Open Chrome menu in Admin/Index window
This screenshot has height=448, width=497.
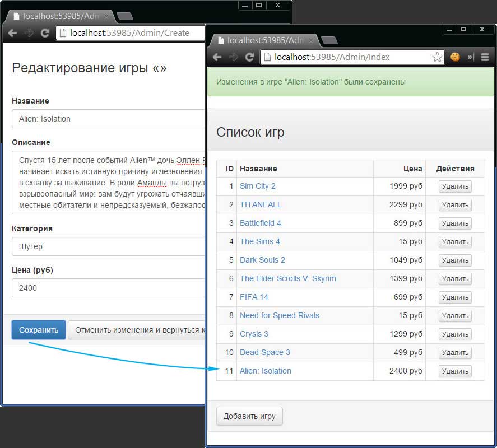pos(485,57)
